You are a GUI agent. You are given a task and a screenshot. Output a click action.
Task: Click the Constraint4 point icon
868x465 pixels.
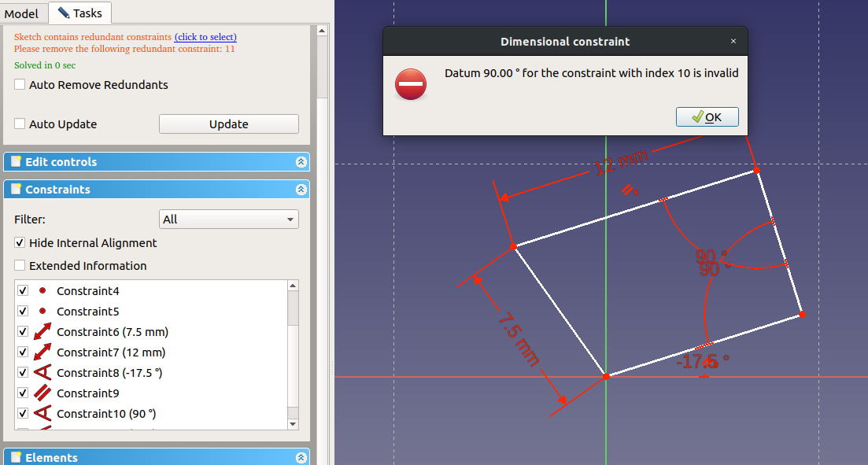tap(42, 291)
